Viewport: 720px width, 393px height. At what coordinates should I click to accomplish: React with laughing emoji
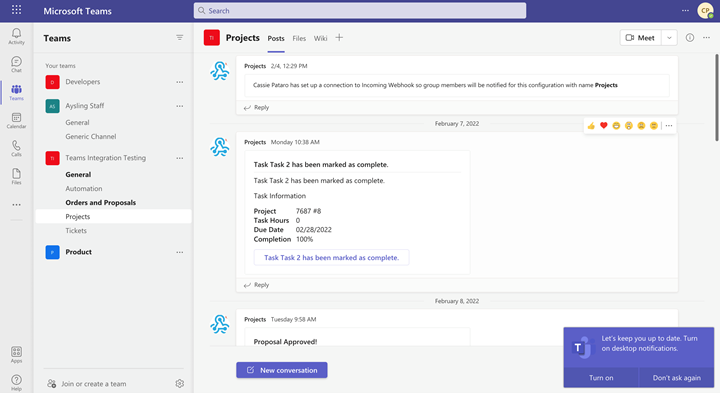pyautogui.click(x=616, y=126)
